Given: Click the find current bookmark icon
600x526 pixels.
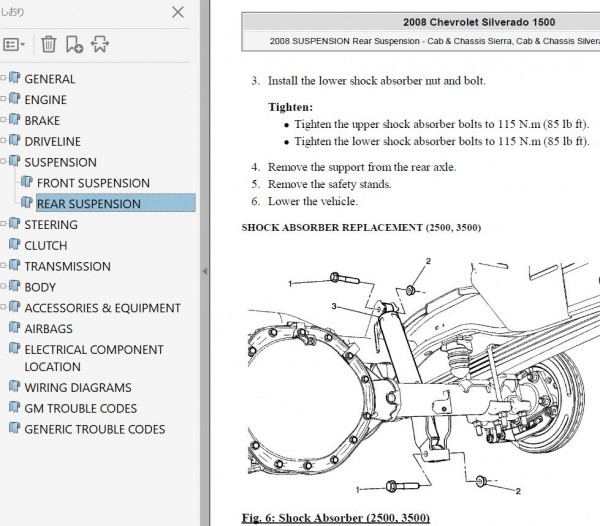Looking at the screenshot, I should (100, 44).
